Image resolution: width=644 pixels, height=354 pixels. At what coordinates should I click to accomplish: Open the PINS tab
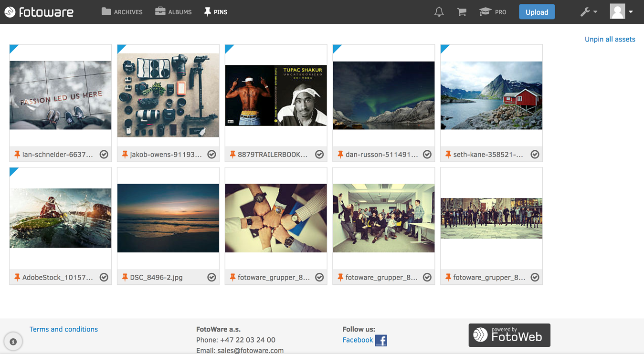(x=216, y=12)
